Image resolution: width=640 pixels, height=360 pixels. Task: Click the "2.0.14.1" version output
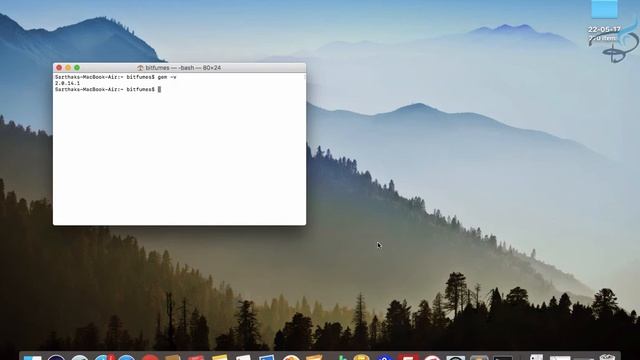coord(67,83)
